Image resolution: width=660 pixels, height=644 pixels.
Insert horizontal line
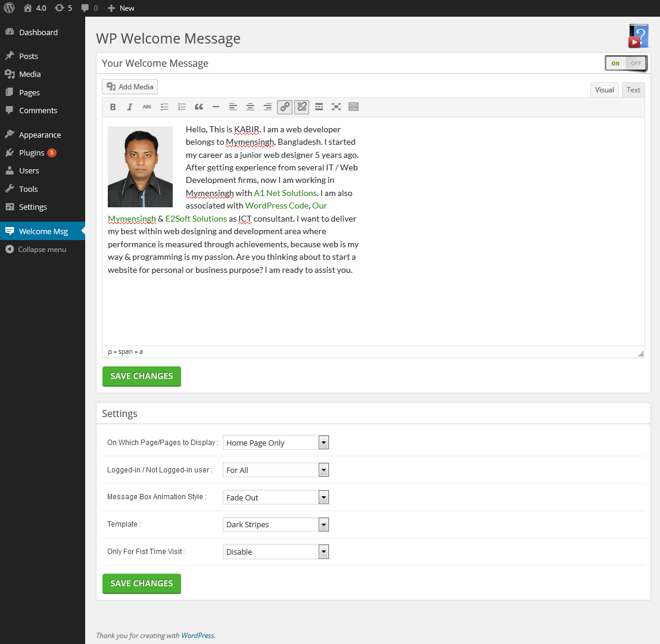click(x=216, y=107)
